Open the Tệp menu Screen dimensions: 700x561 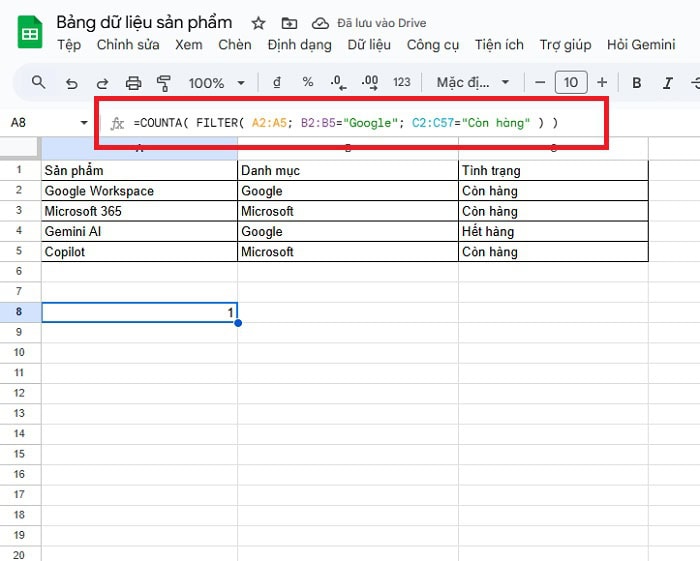[69, 45]
